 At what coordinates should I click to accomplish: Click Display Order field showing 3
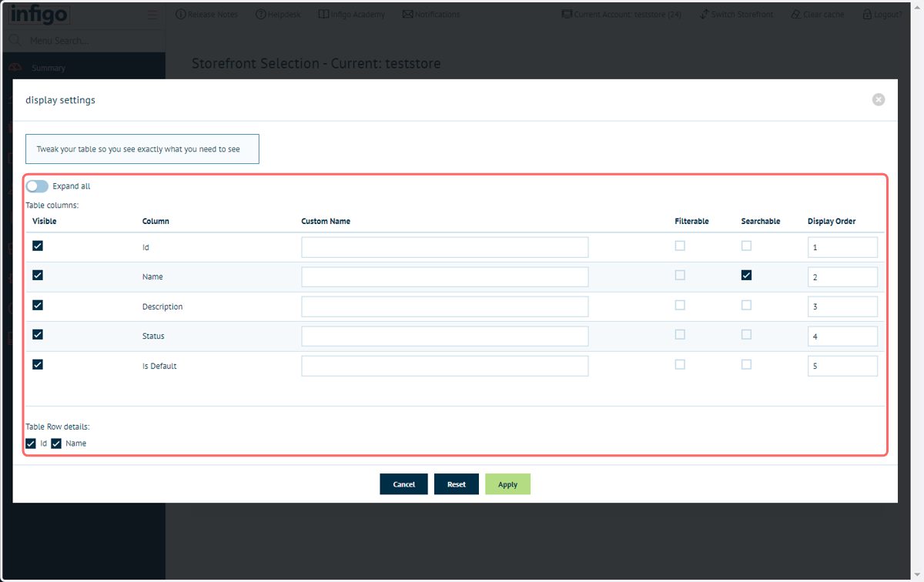[842, 306]
